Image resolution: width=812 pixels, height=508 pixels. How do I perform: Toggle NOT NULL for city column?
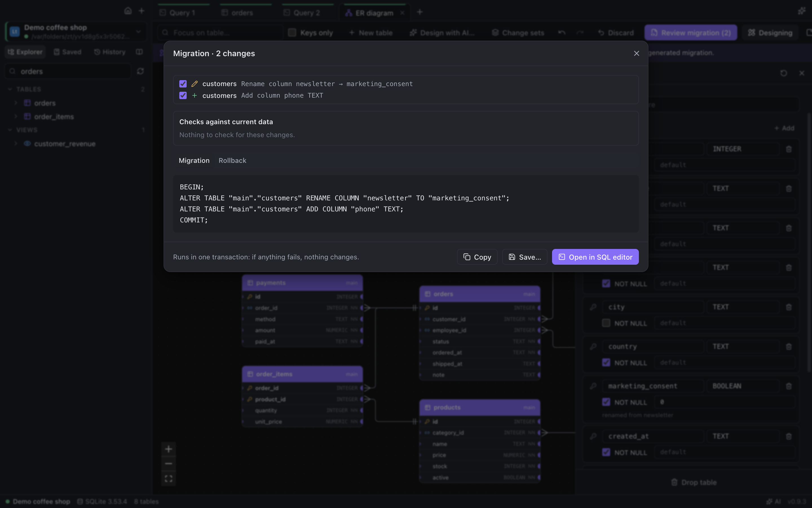[x=606, y=323]
